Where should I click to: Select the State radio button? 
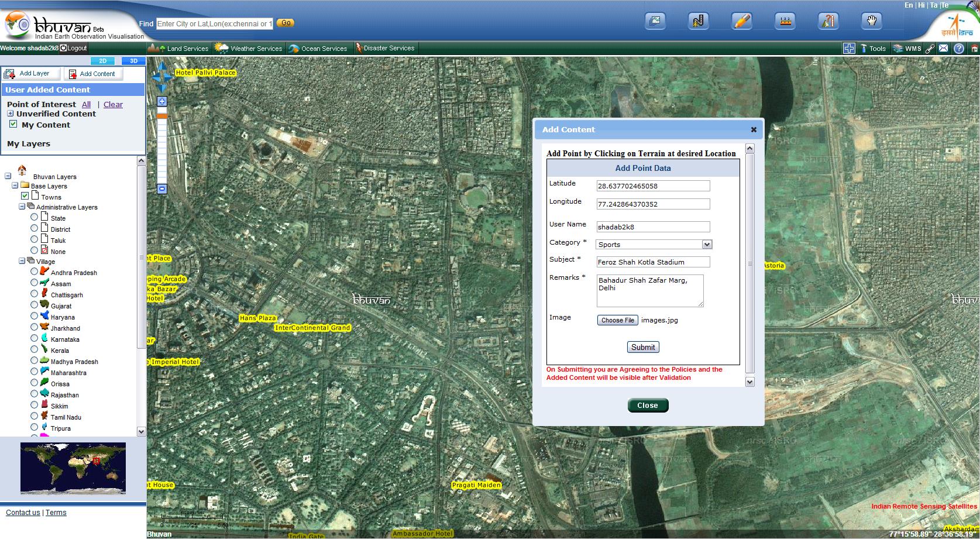(x=35, y=217)
